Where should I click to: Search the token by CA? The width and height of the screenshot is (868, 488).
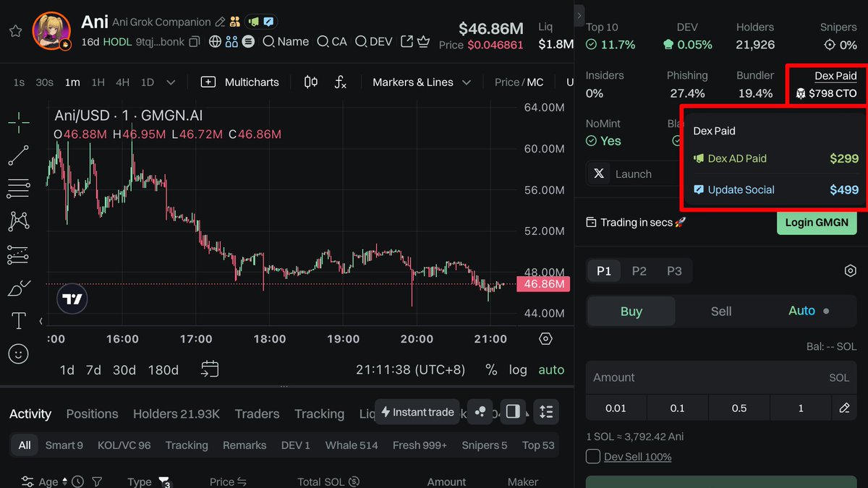pyautogui.click(x=331, y=42)
